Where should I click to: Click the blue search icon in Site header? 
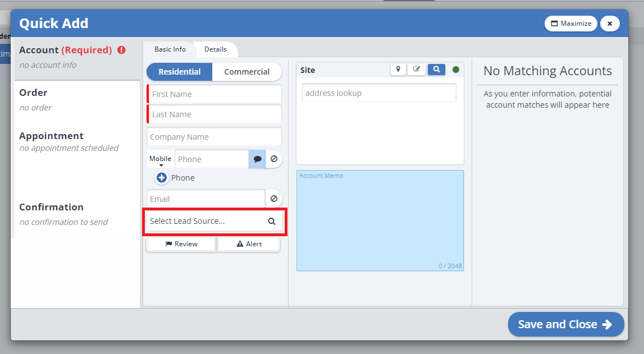click(x=436, y=70)
